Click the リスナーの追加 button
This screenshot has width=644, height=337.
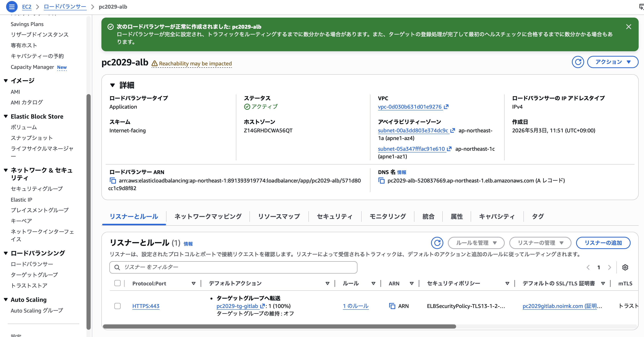click(603, 243)
